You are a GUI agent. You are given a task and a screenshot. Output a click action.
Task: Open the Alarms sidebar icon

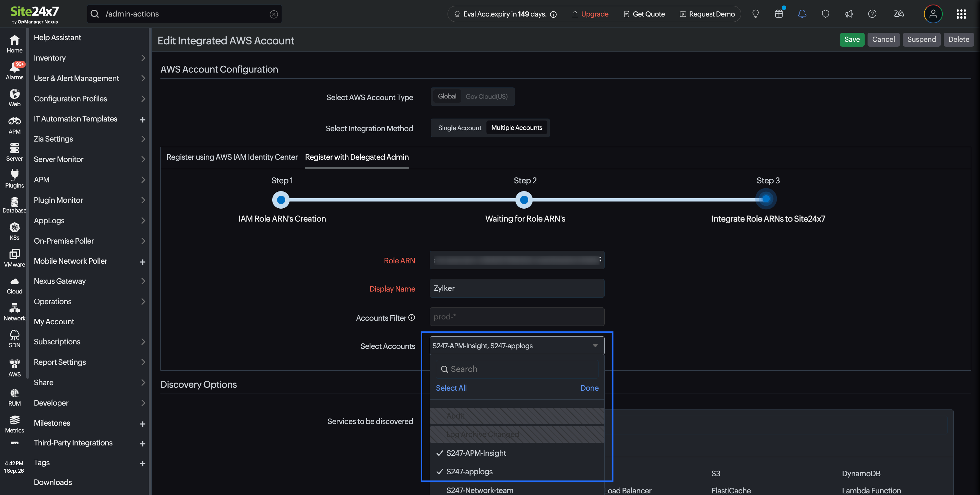click(15, 71)
